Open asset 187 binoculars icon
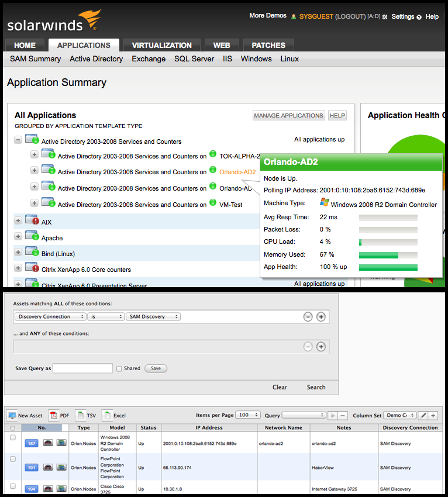448x497 pixels. coord(48,443)
